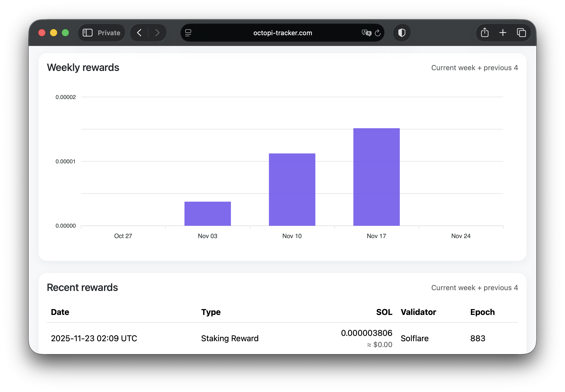Screen dimensions: 565x392
Task: Open the Share menu in the toolbar
Action: click(x=484, y=33)
